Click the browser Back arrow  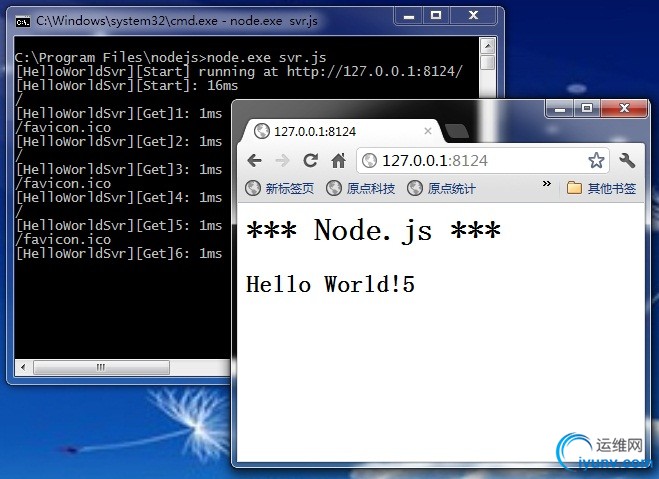(255, 161)
